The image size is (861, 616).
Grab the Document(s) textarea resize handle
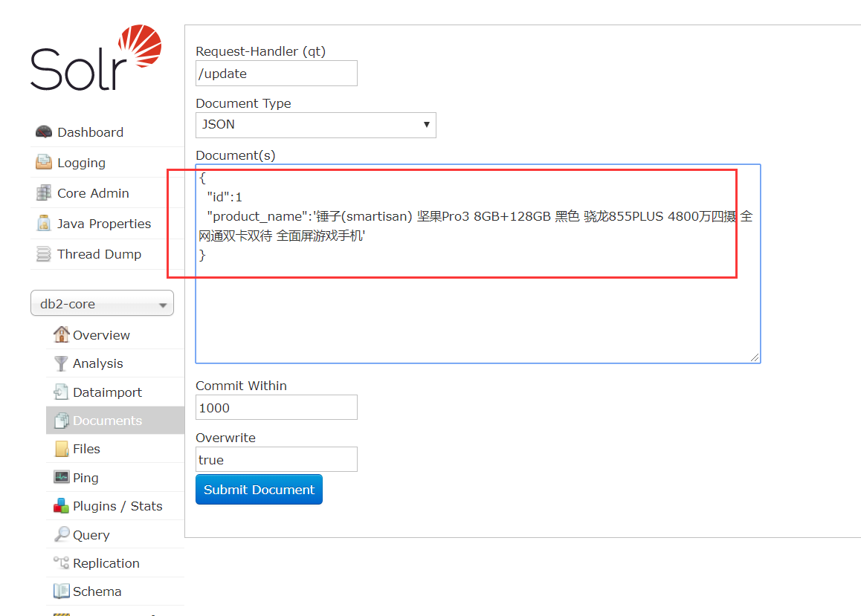(755, 357)
